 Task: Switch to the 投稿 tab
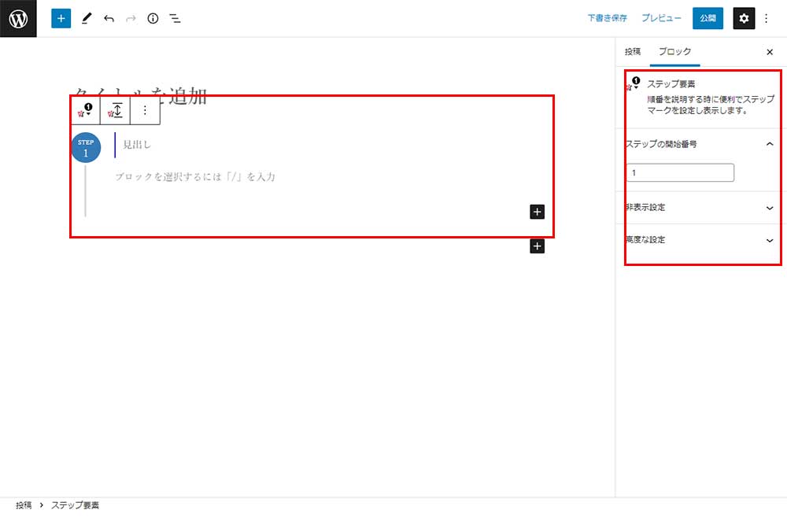pos(632,51)
